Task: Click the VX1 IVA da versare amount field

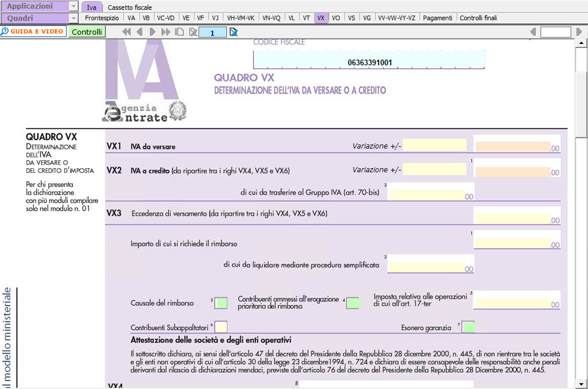Action: [513, 147]
